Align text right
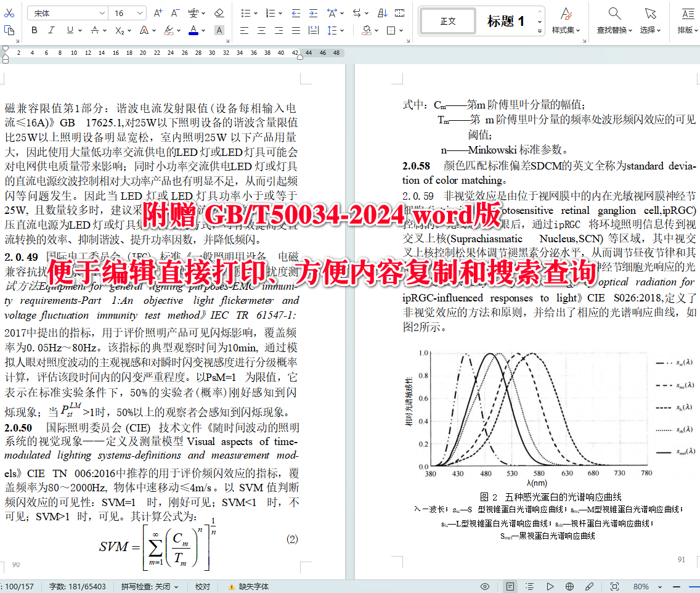Screen dimensions: 700x593 coord(279,30)
